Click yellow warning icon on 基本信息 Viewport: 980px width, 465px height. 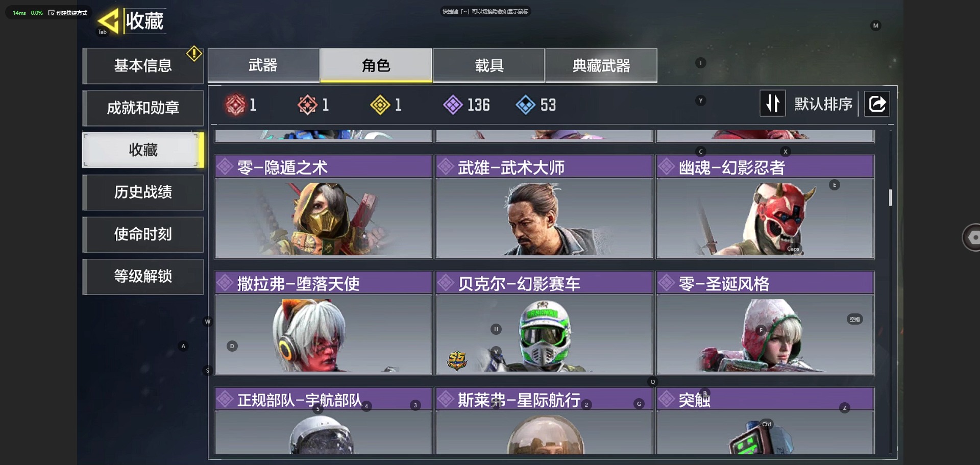click(x=194, y=54)
